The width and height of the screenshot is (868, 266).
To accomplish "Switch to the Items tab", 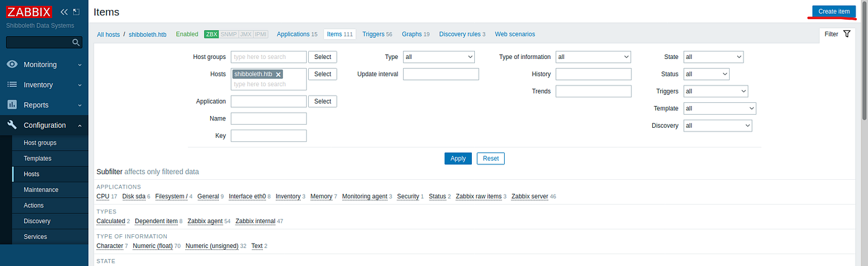I will coord(340,34).
